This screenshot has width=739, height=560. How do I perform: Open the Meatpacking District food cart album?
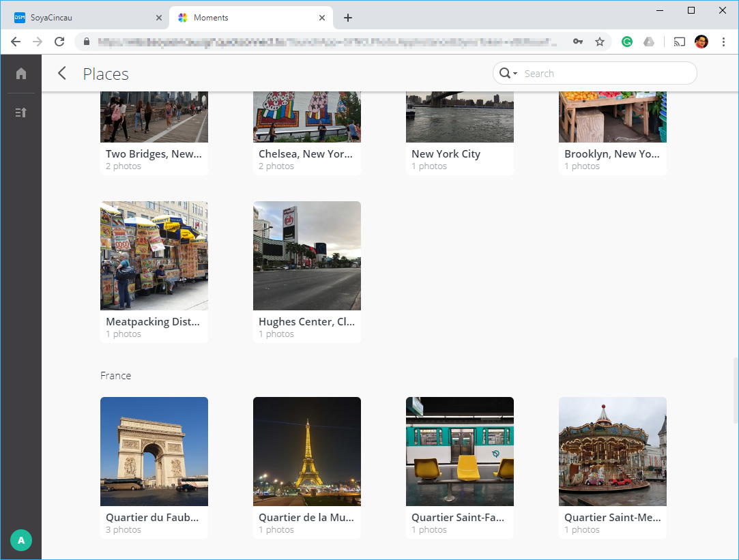154,256
